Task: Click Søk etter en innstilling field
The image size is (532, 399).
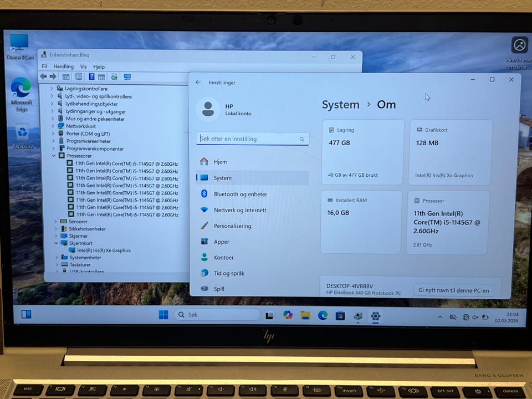Action: pyautogui.click(x=253, y=139)
